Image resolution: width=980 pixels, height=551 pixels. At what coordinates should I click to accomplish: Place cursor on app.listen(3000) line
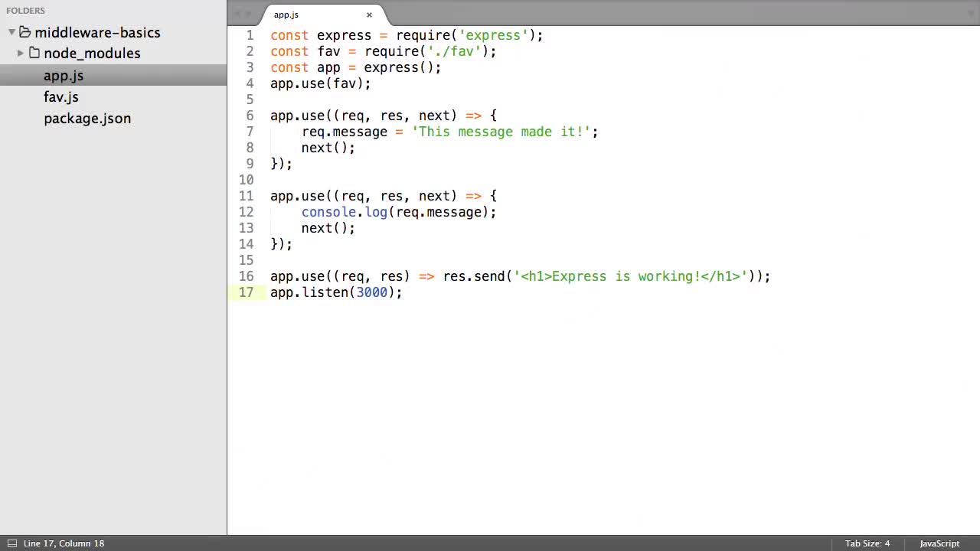coord(337,292)
